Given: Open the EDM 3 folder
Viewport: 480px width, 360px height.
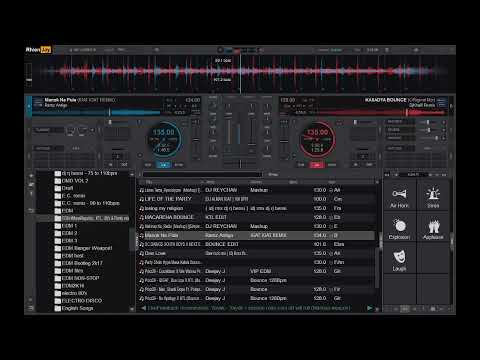Looking at the screenshot, I should [x=69, y=241].
